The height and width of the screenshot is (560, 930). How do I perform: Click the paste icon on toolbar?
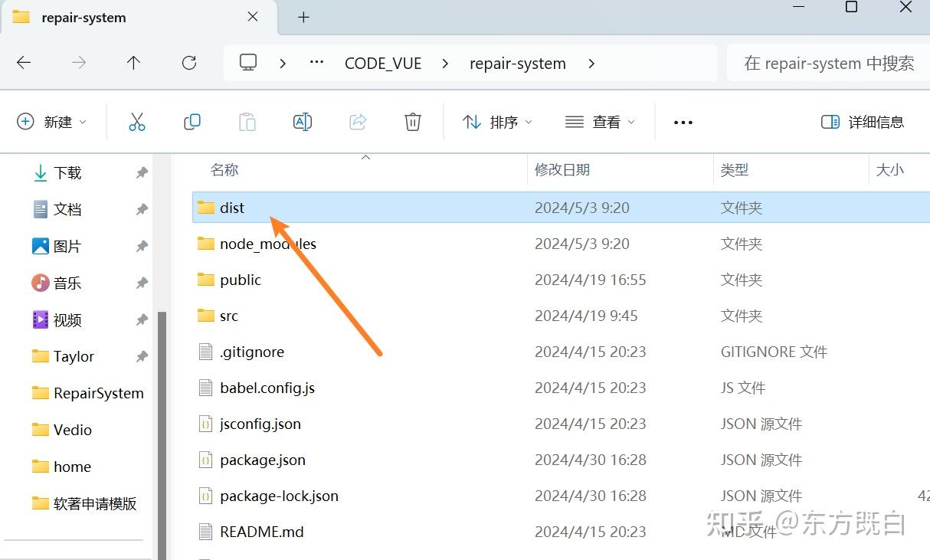247,121
